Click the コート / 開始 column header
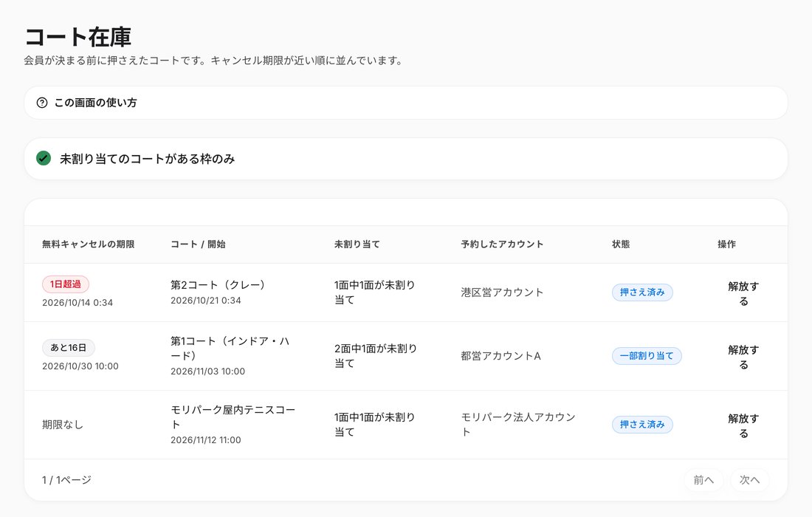812x517 pixels. pyautogui.click(x=198, y=244)
